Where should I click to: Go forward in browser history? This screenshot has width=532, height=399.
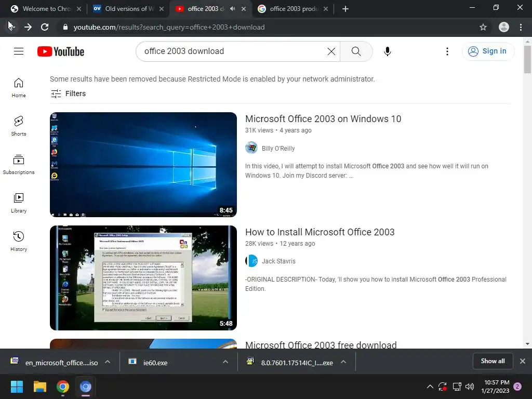(28, 27)
